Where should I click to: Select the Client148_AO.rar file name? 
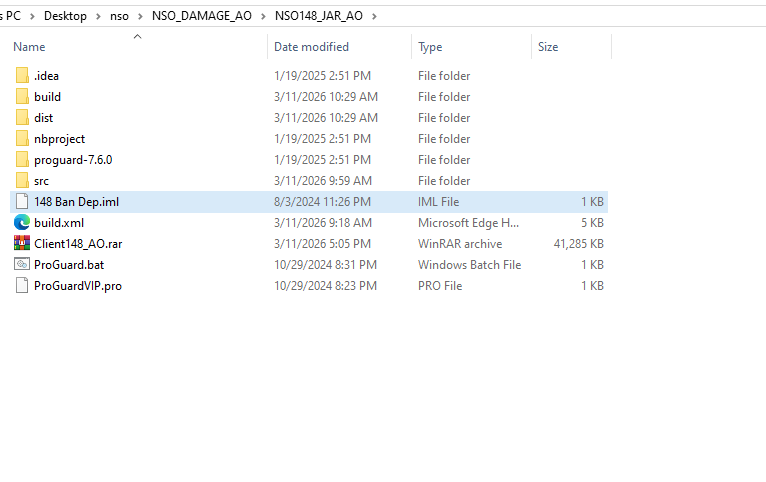pos(78,244)
